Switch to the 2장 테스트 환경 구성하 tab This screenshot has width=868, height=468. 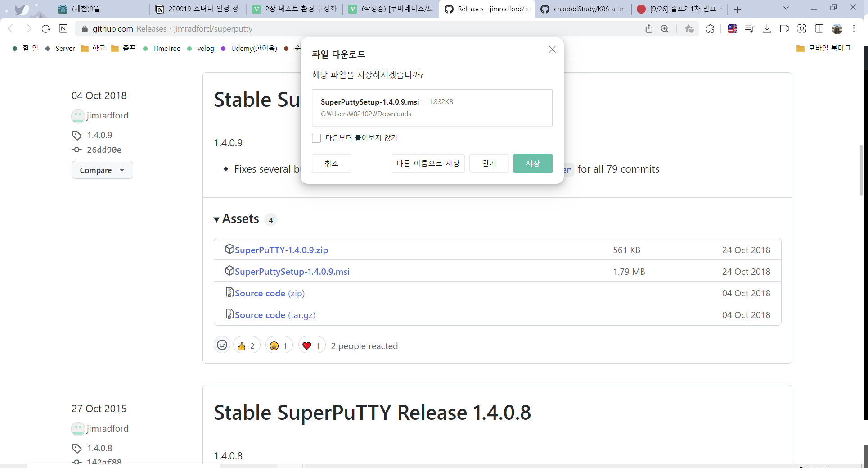pyautogui.click(x=295, y=9)
